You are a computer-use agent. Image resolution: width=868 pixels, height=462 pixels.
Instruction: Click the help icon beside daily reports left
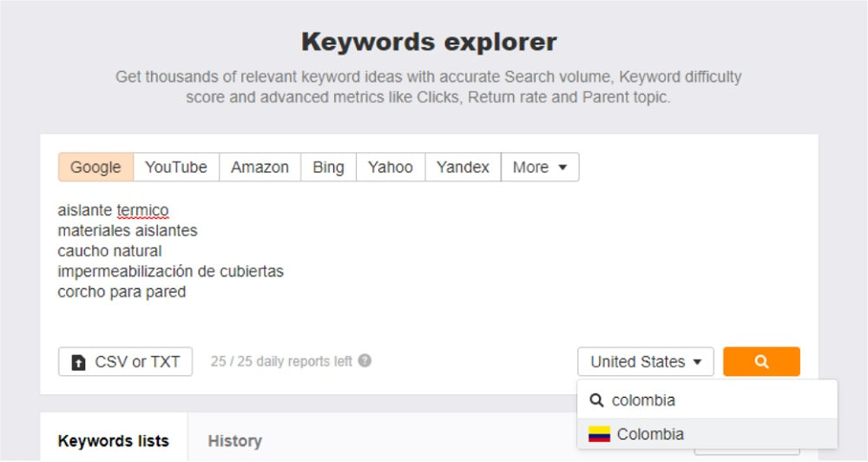[365, 360]
